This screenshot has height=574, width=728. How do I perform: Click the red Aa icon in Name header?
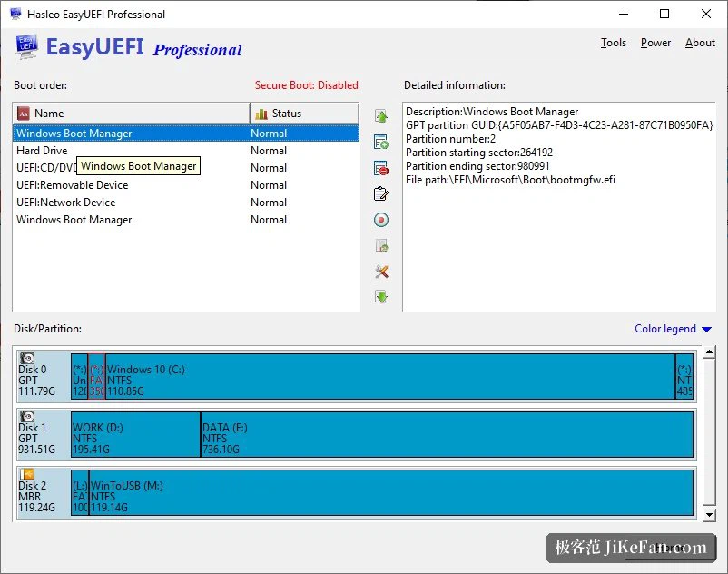click(24, 114)
